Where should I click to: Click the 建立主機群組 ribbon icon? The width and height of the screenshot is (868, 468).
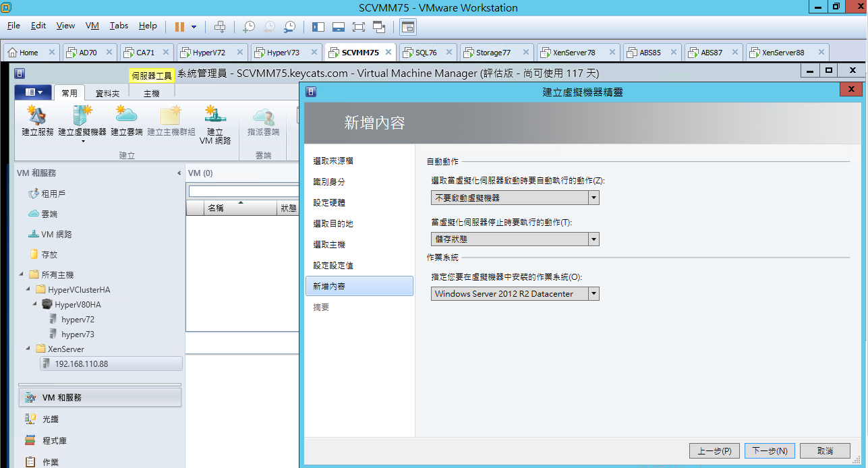[x=171, y=121]
